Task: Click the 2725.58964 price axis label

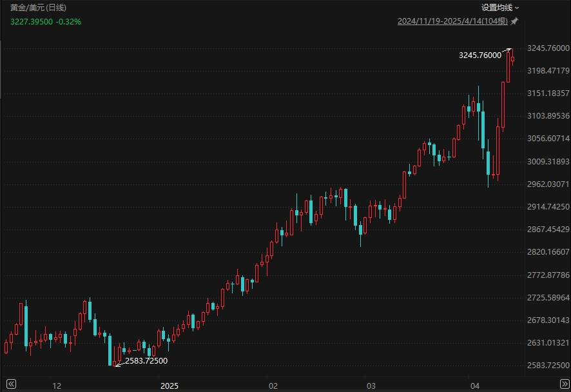Action: pyautogui.click(x=548, y=298)
